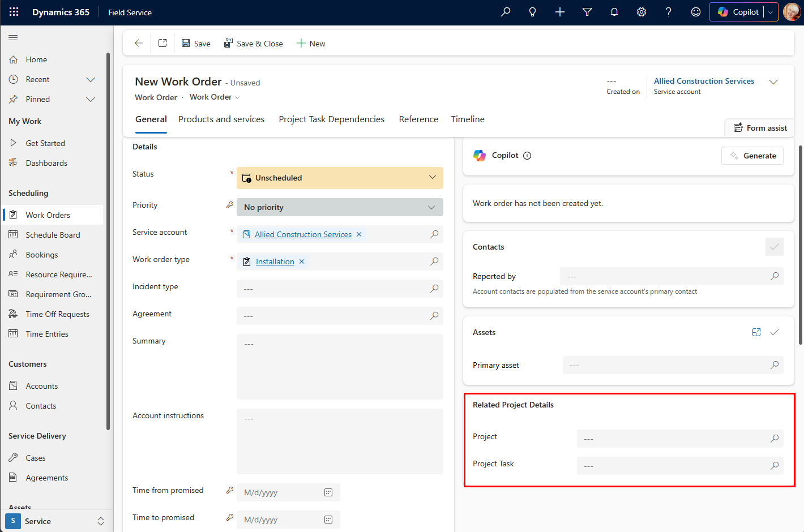Click into the Summary text area
Viewport: 804px width, 532px height.
tap(340, 367)
